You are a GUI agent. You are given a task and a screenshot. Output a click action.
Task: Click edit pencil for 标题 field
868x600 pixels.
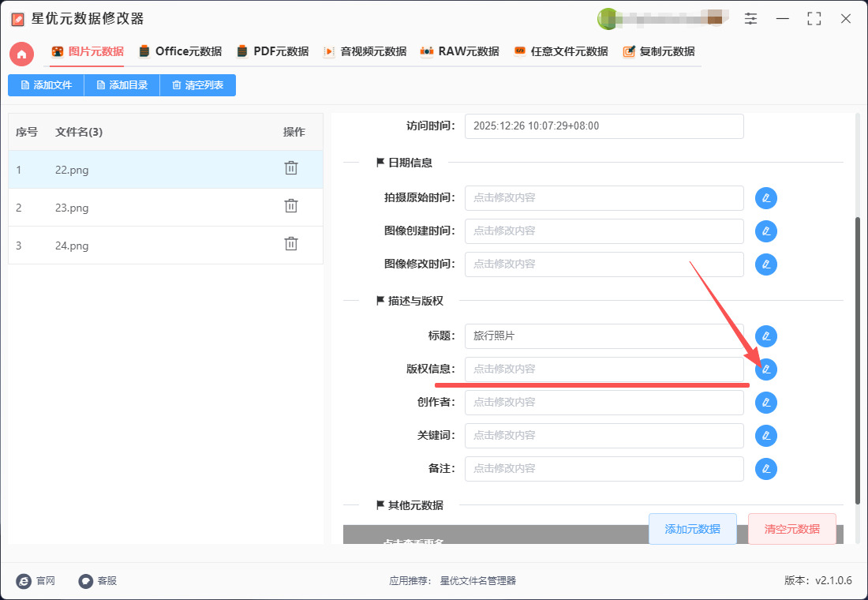coord(766,336)
